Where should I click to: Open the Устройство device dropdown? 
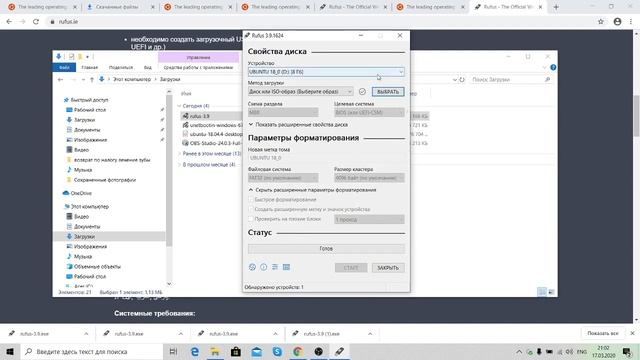pos(326,72)
